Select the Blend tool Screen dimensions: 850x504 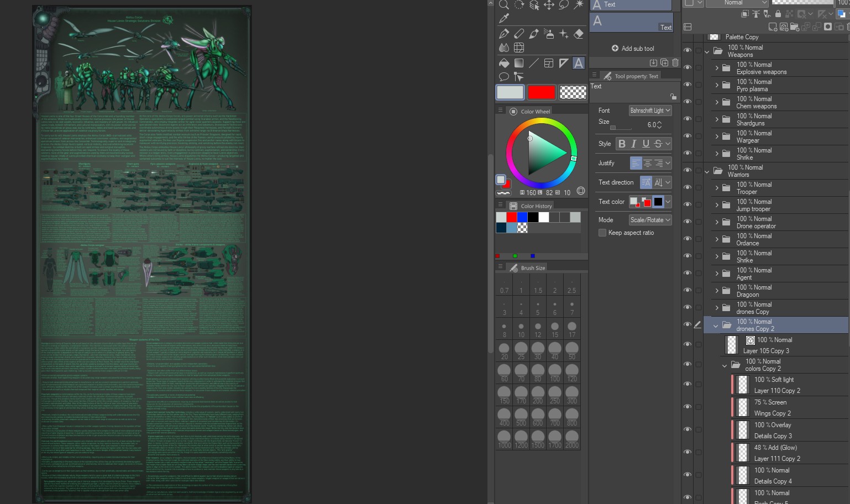504,48
